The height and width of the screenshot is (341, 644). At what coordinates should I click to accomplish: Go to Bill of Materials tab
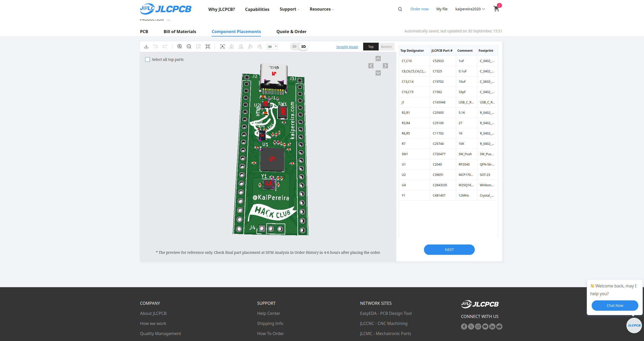point(180,32)
